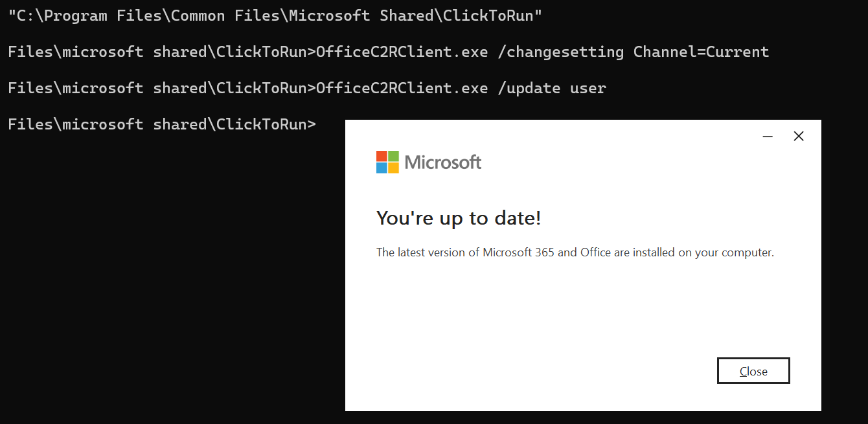Click the "/update user" command text
This screenshot has height=424, width=868.
552,88
